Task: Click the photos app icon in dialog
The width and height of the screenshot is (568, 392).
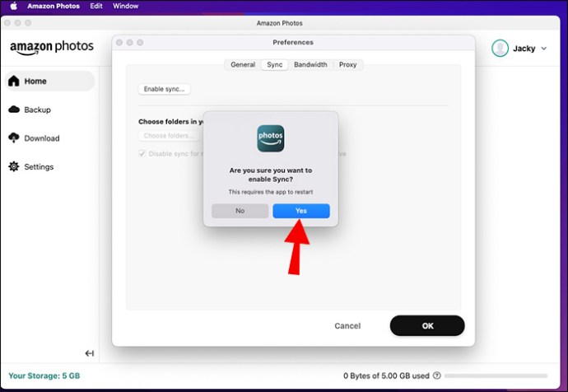Action: (x=271, y=138)
